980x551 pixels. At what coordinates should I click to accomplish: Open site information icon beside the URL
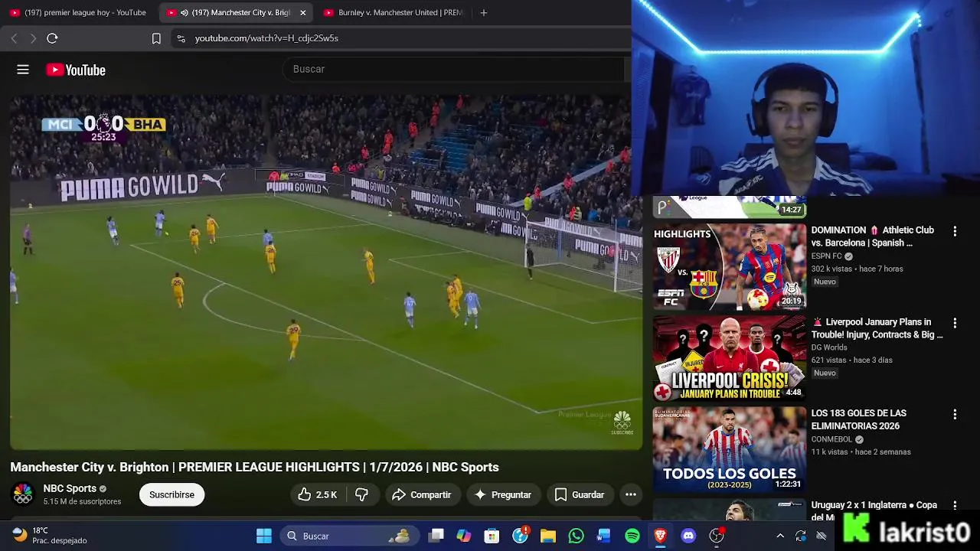click(x=181, y=38)
